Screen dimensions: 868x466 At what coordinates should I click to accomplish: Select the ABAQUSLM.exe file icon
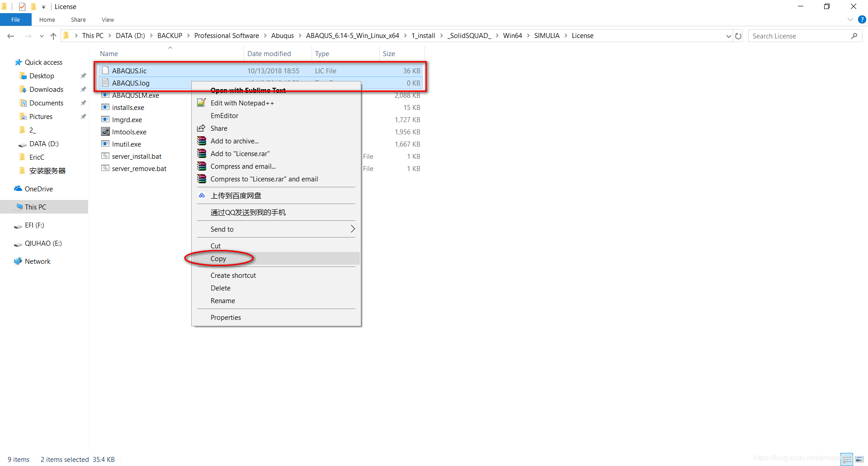point(105,95)
